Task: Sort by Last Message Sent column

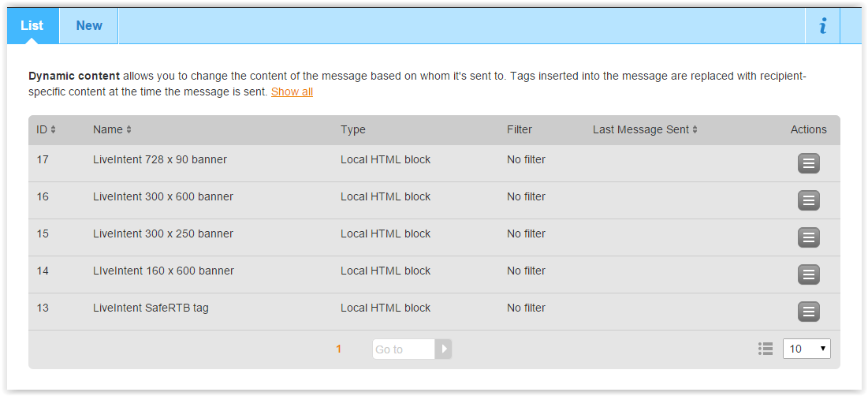Action: point(645,129)
